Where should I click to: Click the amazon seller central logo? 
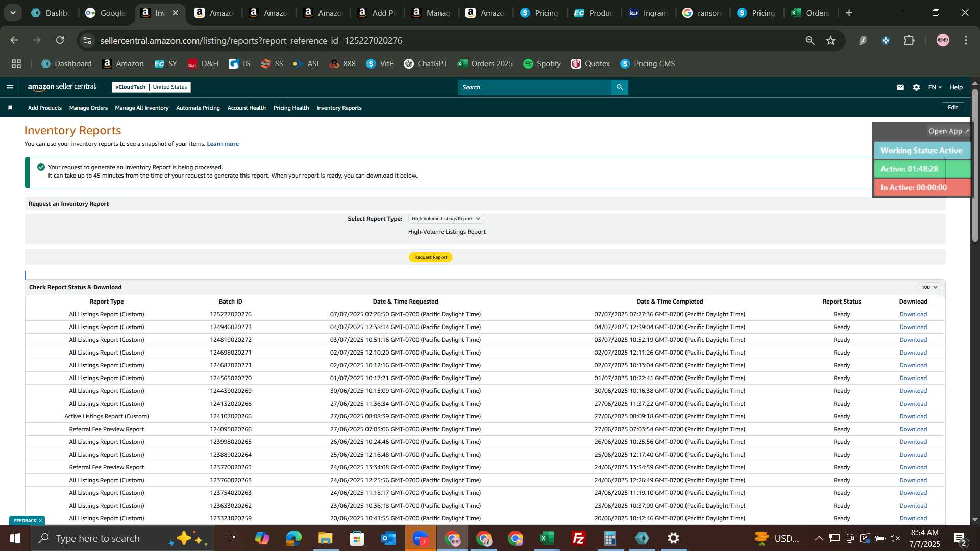pyautogui.click(x=62, y=87)
